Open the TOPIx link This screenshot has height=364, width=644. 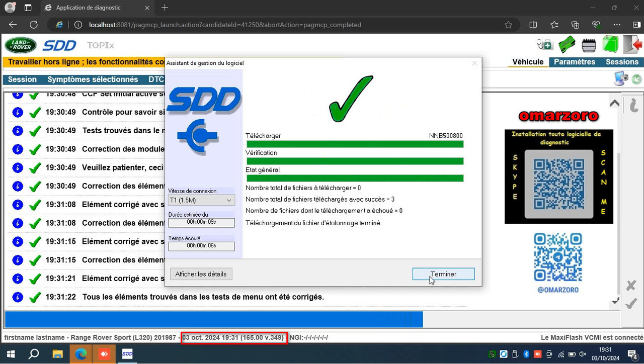[x=101, y=45]
